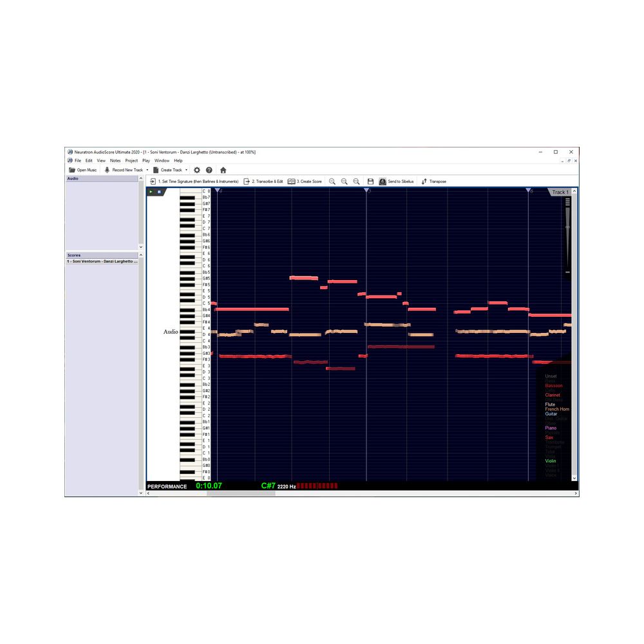Open the Play menu

(146, 160)
